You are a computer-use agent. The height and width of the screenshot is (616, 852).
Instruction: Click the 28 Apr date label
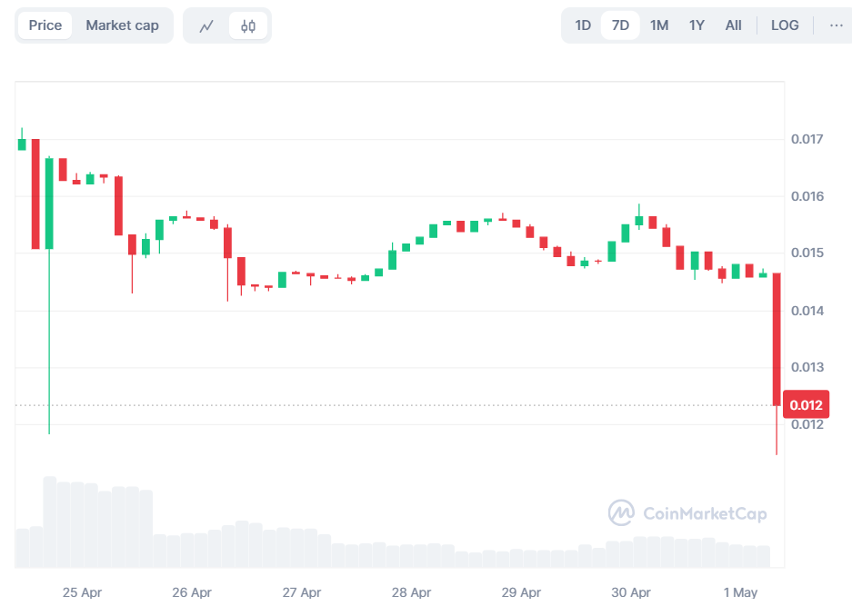click(411, 592)
